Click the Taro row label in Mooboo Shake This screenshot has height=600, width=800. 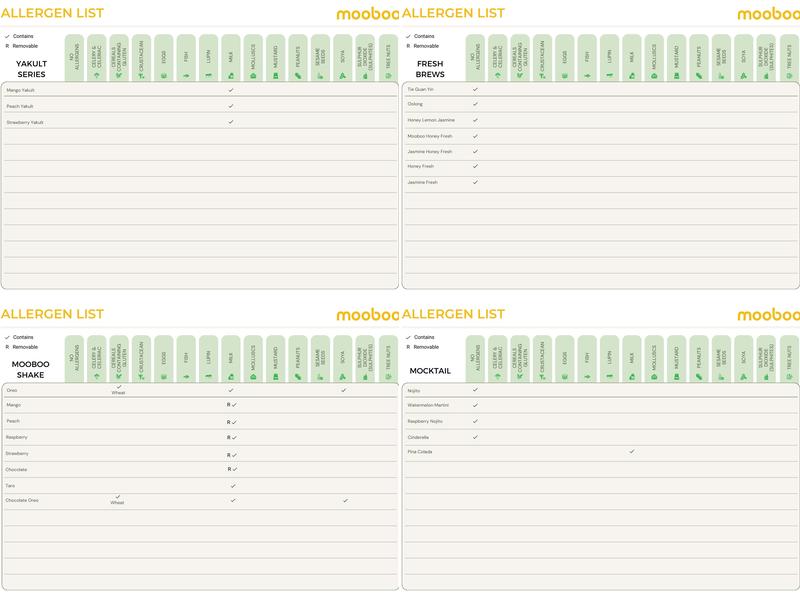coord(12,485)
